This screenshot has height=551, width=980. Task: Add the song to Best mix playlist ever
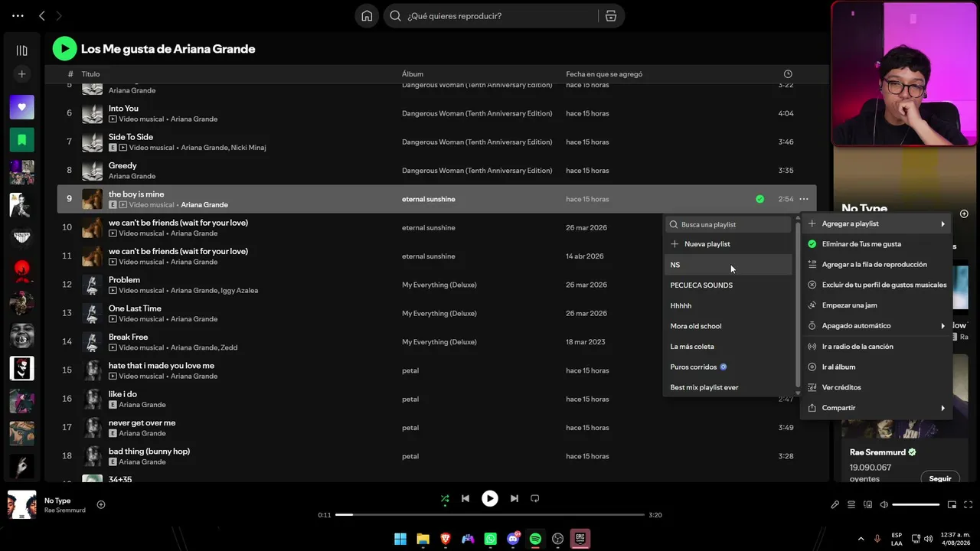(x=728, y=387)
